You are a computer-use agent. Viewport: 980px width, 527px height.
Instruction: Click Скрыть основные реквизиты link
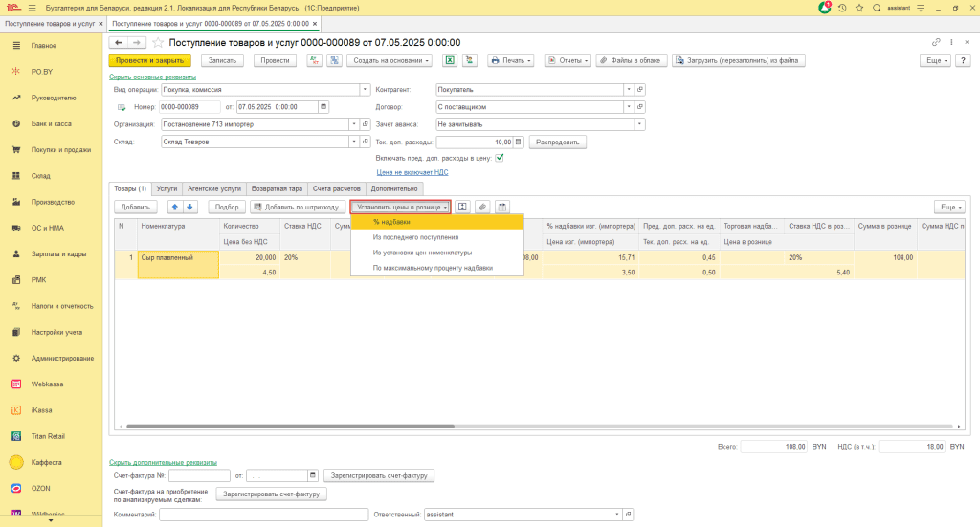pyautogui.click(x=152, y=77)
